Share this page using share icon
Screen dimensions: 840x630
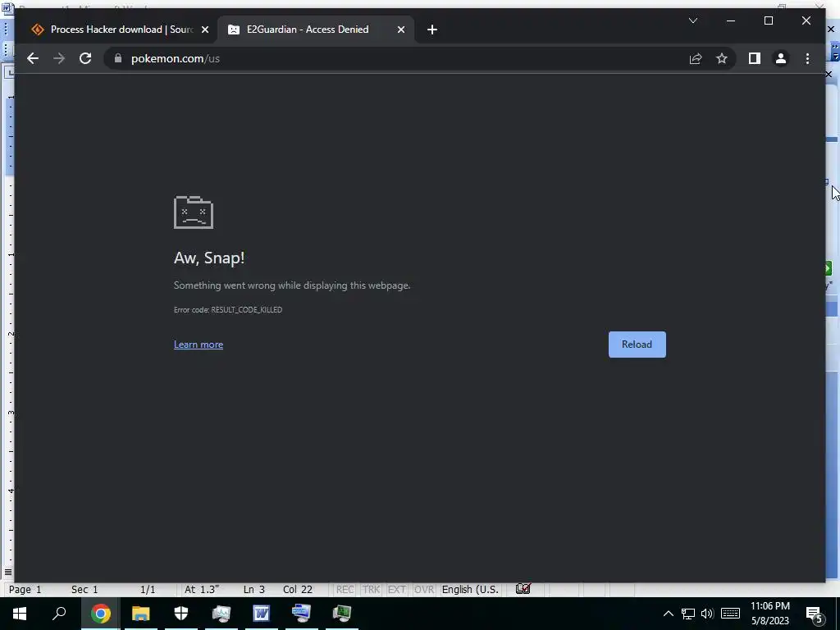696,58
